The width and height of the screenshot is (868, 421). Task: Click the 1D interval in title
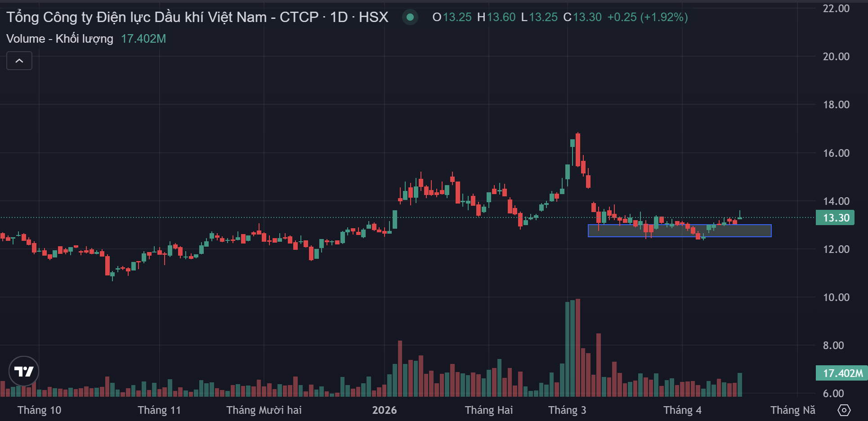click(339, 17)
